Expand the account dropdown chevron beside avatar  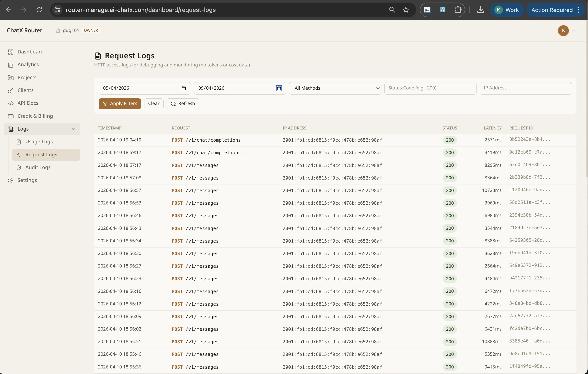[x=573, y=30]
